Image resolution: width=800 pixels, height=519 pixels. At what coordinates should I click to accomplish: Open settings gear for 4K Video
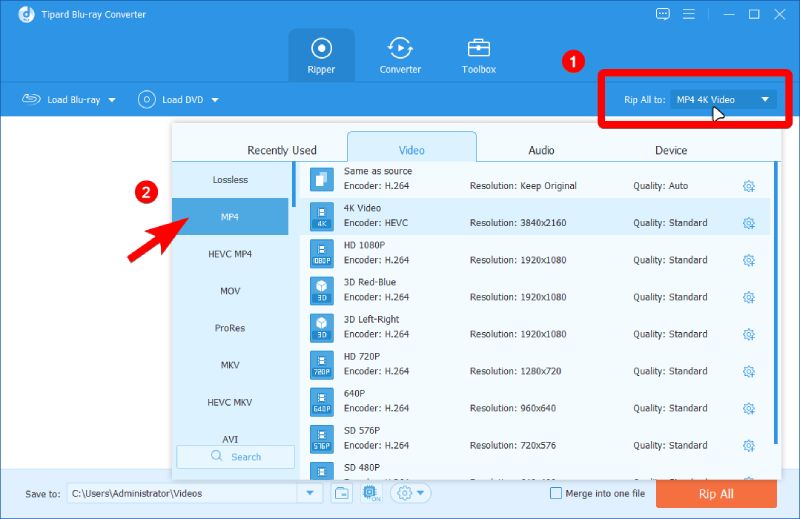point(748,223)
